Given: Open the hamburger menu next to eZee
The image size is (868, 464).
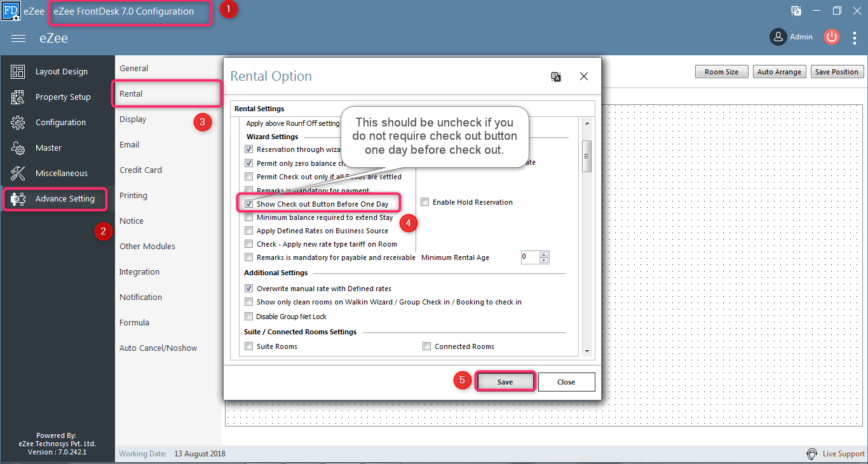Looking at the screenshot, I should point(18,38).
